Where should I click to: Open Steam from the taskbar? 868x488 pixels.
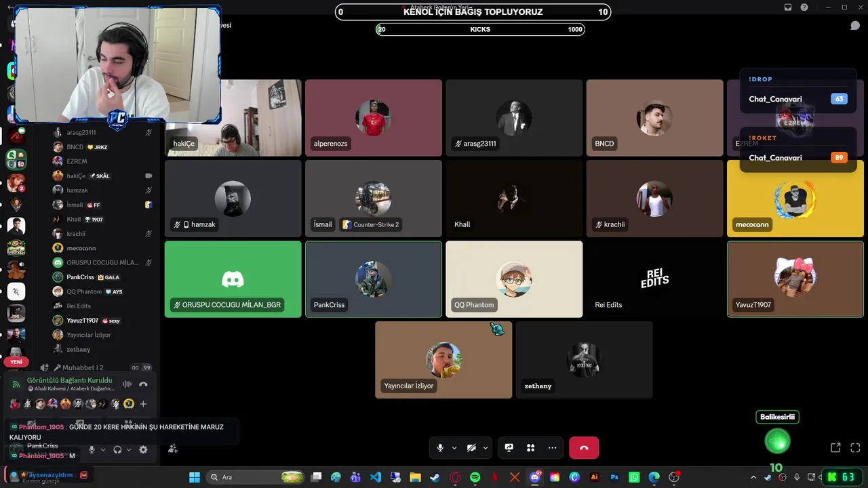[435, 477]
